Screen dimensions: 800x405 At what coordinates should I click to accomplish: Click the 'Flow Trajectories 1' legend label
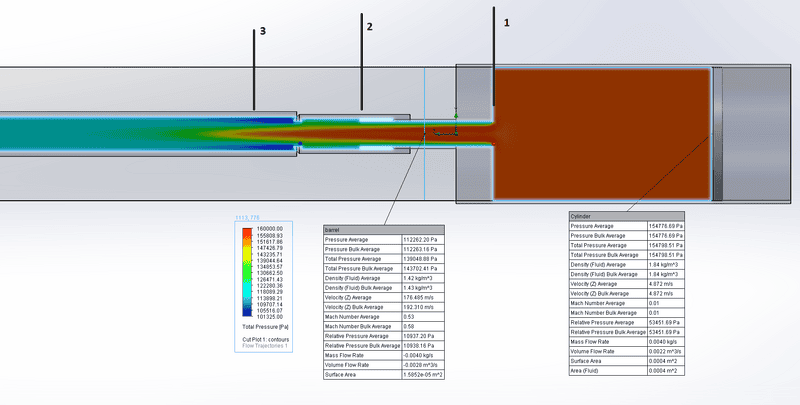(263, 348)
